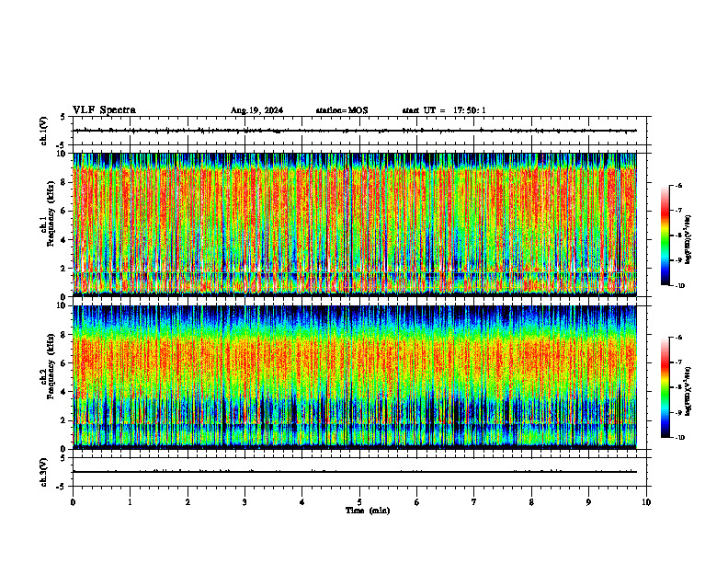Image resolution: width=728 pixels, height=563 pixels.
Task: Click the "8" kHz tick on ch.1 axis
Action: [64, 182]
